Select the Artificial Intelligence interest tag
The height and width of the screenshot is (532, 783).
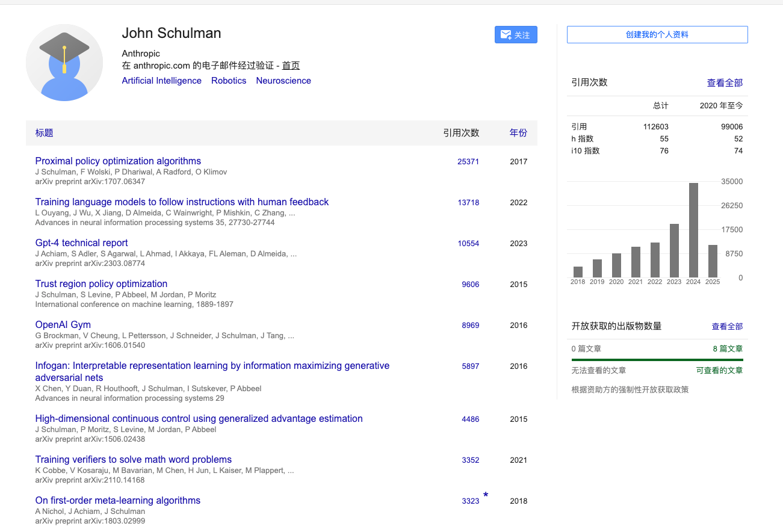(162, 81)
